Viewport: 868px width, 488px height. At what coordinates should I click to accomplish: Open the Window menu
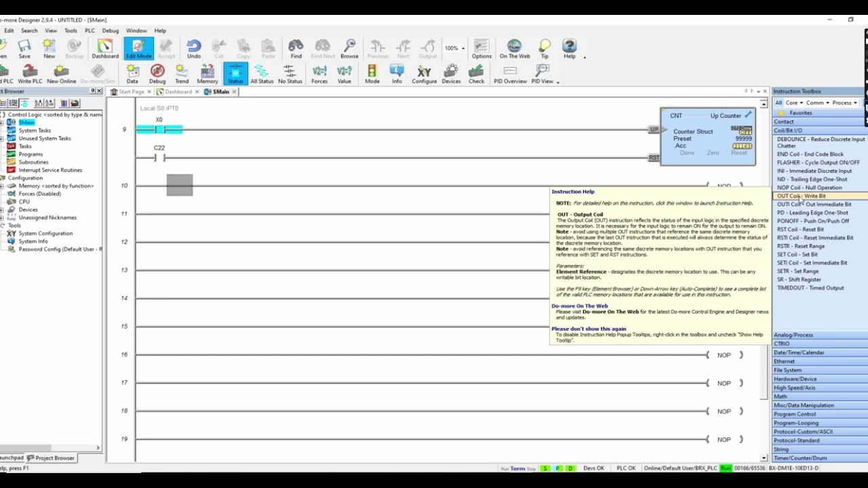(136, 30)
